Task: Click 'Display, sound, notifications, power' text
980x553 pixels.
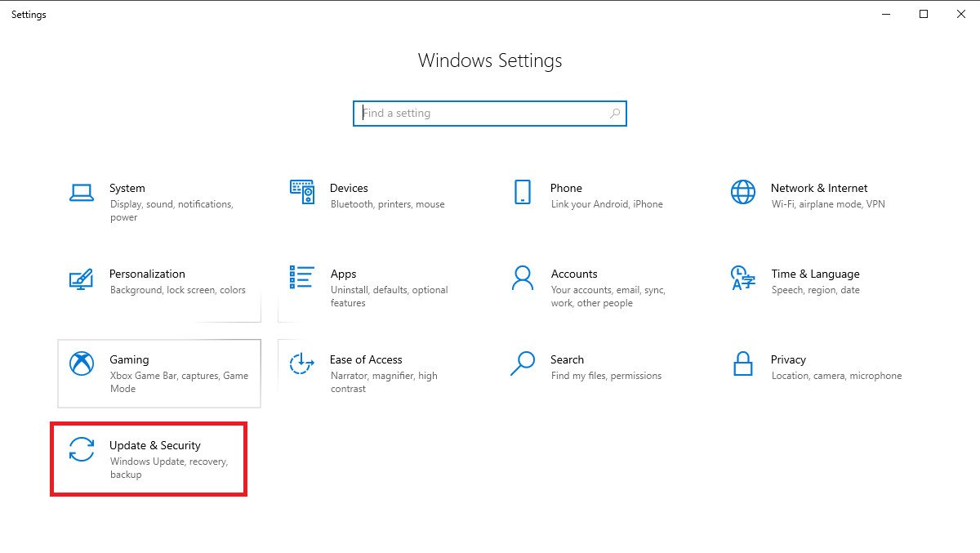Action: click(171, 211)
